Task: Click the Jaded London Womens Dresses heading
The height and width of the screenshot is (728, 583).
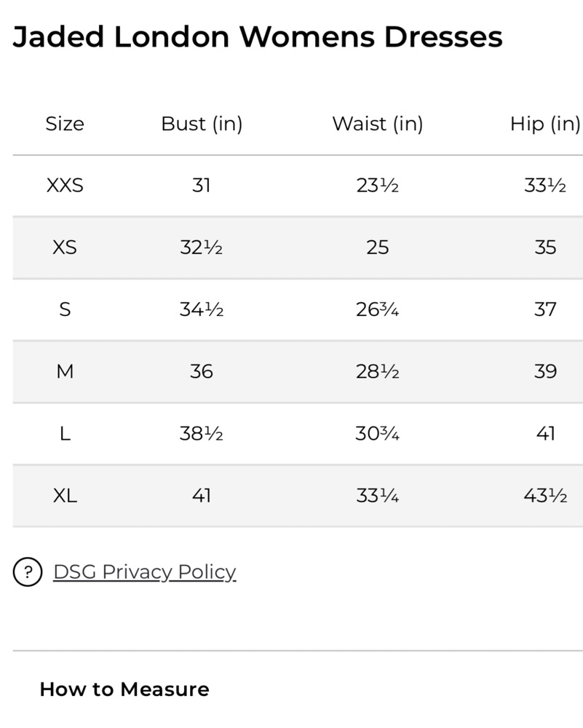Action: pyautogui.click(x=258, y=36)
